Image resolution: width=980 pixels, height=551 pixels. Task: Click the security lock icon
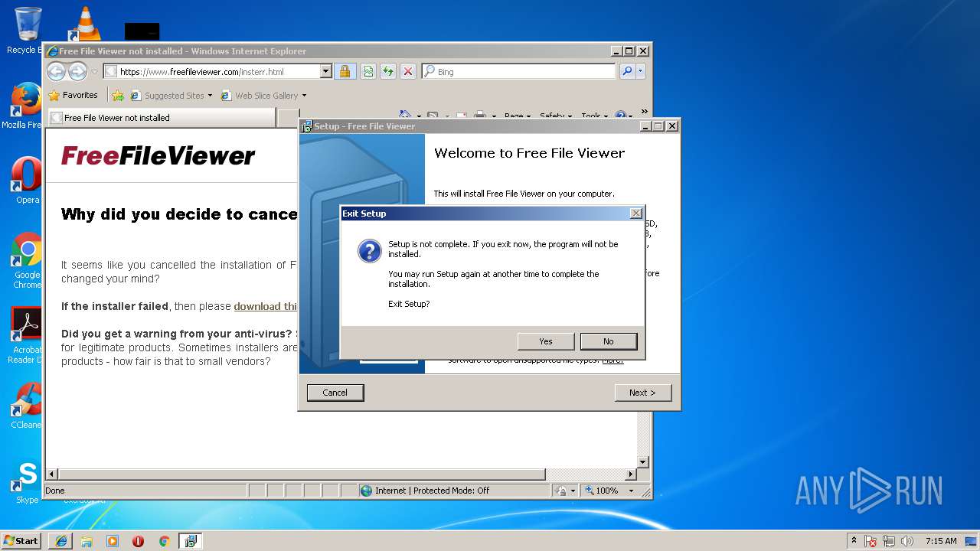coord(345,71)
